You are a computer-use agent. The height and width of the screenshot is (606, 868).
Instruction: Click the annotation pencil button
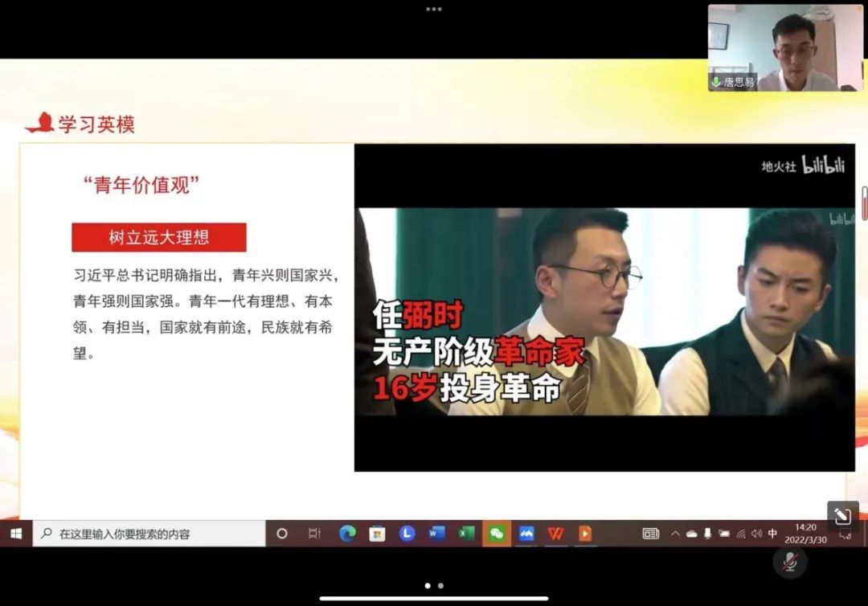pos(842,516)
